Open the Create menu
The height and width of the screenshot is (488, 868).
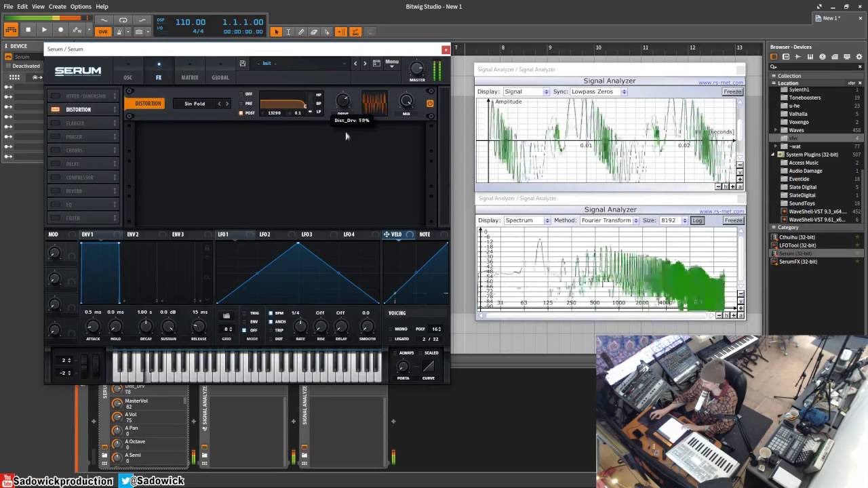click(x=58, y=6)
